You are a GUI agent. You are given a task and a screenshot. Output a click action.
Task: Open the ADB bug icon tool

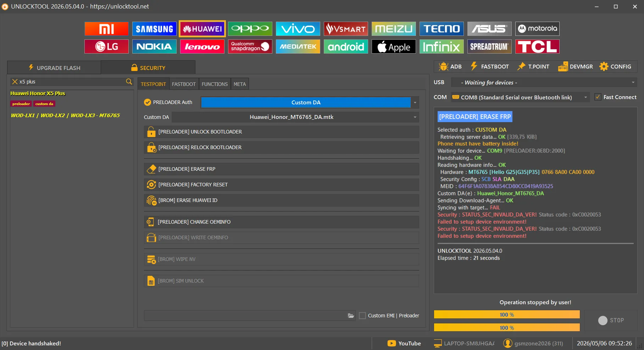pyautogui.click(x=450, y=66)
